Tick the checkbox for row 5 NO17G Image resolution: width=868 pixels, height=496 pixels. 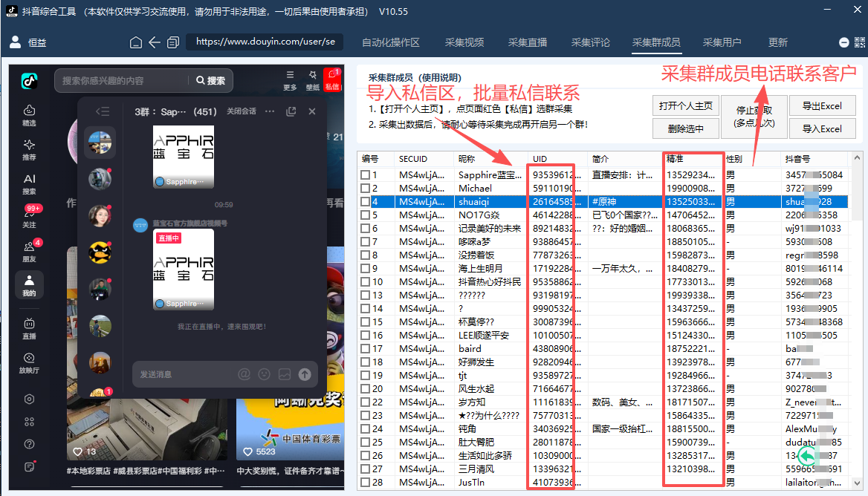coord(365,215)
